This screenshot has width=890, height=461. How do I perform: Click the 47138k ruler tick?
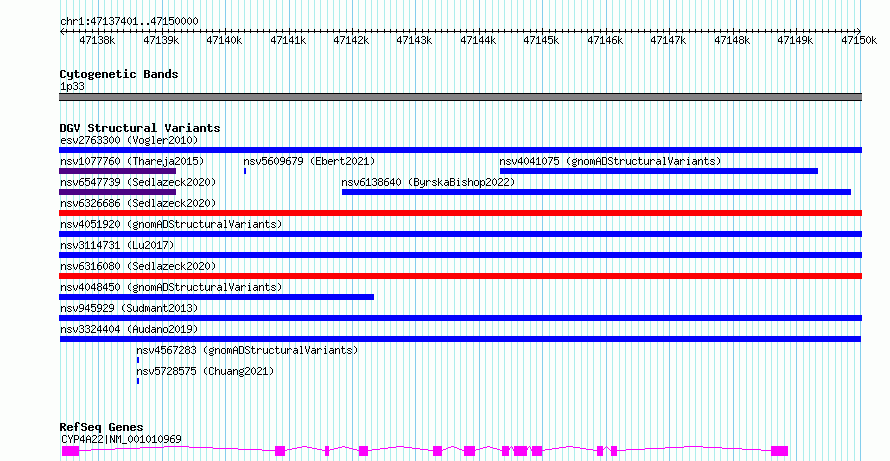(98, 40)
